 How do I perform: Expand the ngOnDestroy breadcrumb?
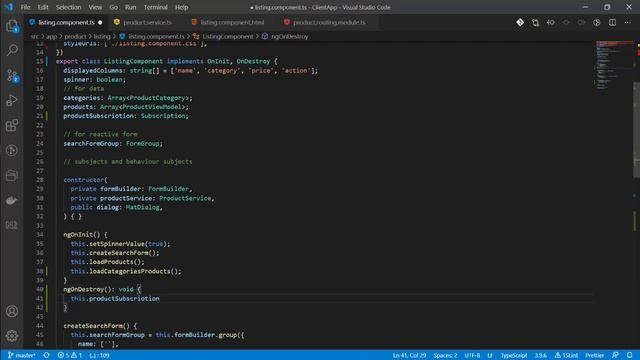285,36
